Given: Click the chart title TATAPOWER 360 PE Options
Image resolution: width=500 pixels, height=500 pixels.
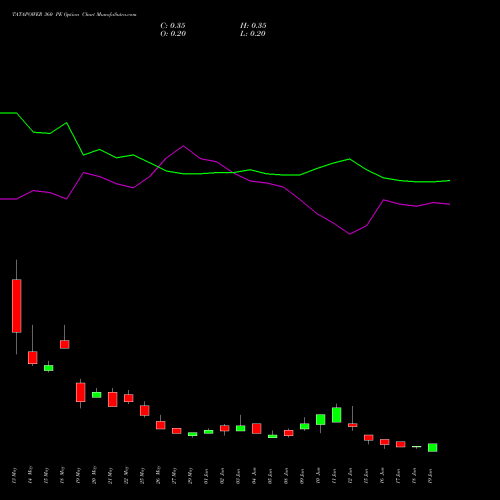Looking at the screenshot, I should [46, 15].
